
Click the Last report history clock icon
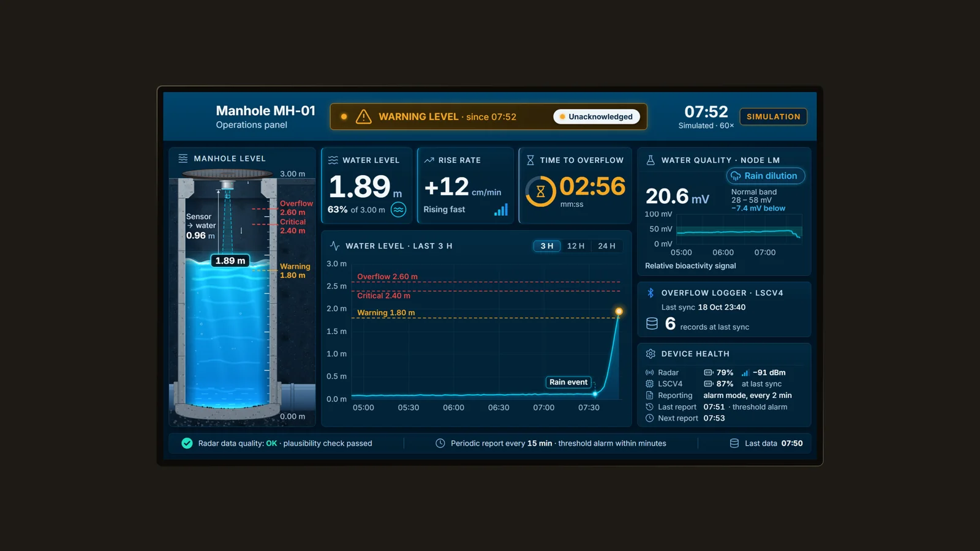(x=650, y=407)
